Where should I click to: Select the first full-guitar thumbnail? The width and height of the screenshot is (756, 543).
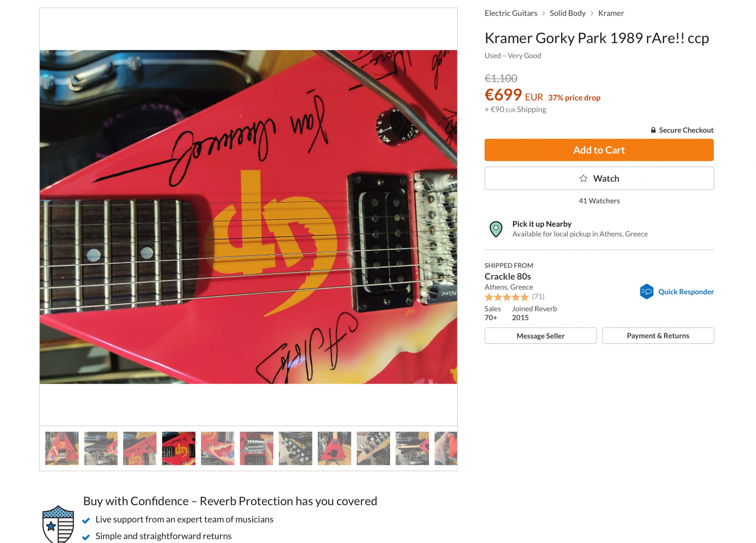(x=62, y=448)
